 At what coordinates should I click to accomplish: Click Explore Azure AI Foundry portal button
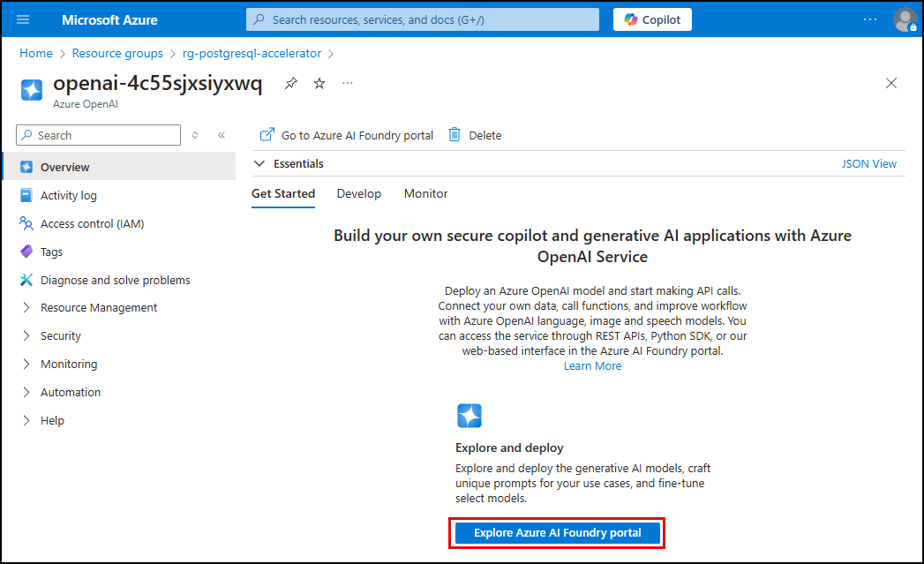(557, 533)
